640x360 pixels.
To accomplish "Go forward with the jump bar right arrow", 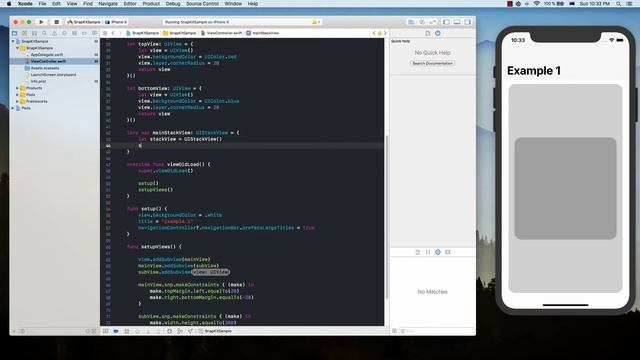I will point(120,33).
